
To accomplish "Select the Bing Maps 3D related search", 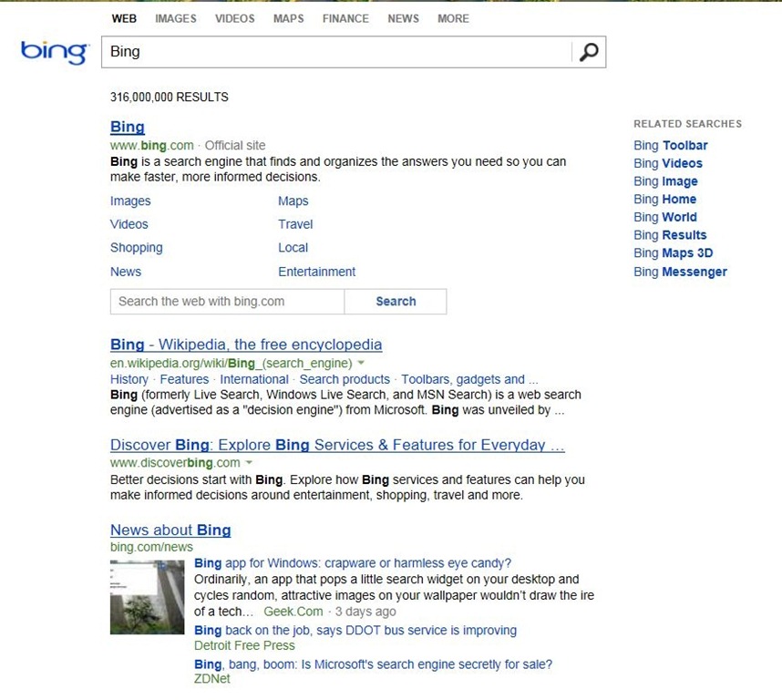I will click(x=673, y=253).
